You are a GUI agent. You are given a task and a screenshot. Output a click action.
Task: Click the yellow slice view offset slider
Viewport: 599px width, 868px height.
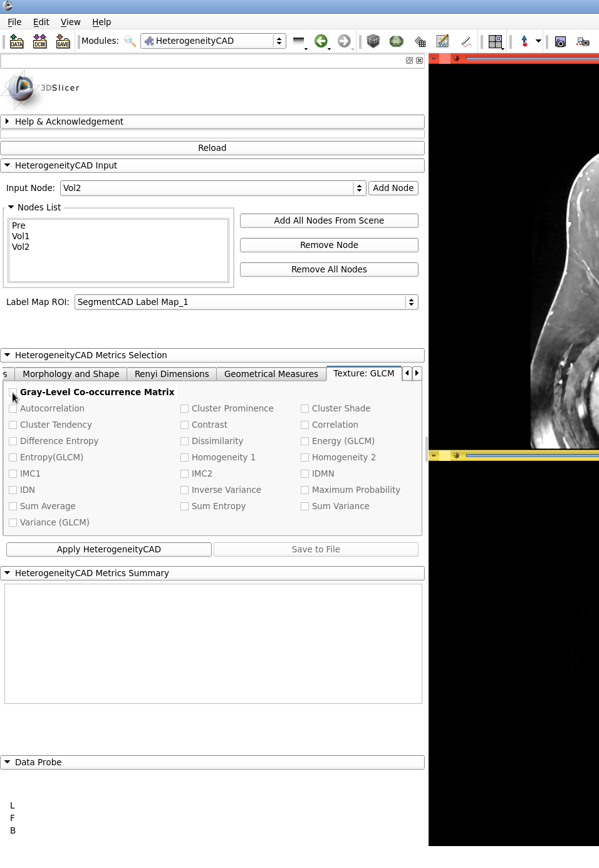(x=531, y=455)
